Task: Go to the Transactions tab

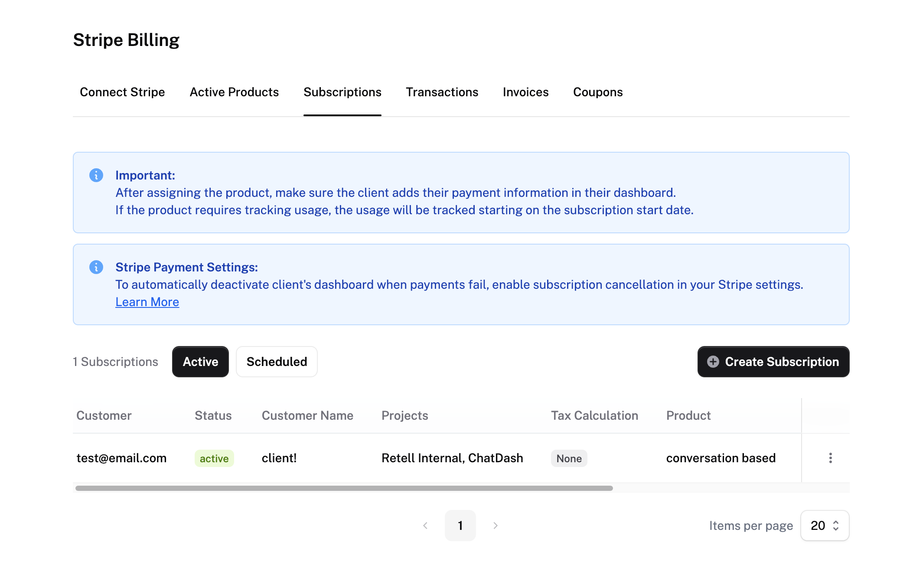Action: pyautogui.click(x=442, y=92)
